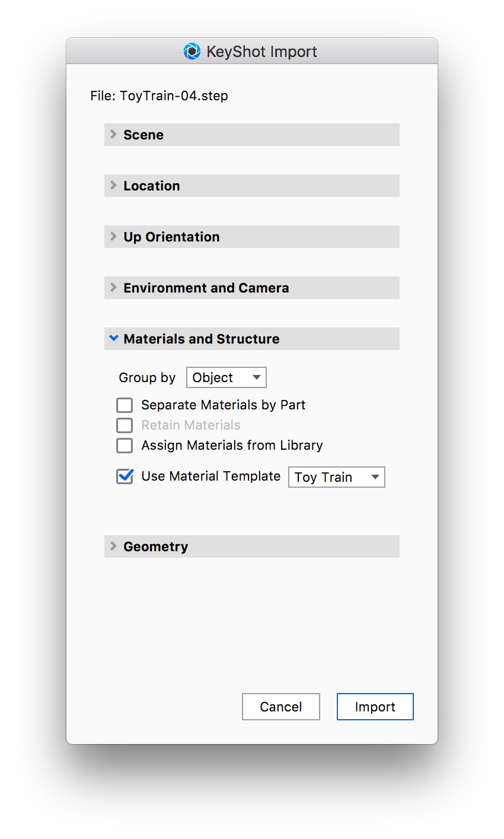This screenshot has height=839, width=504.
Task: Click the Materials and Structure chevron icon
Action: (113, 338)
